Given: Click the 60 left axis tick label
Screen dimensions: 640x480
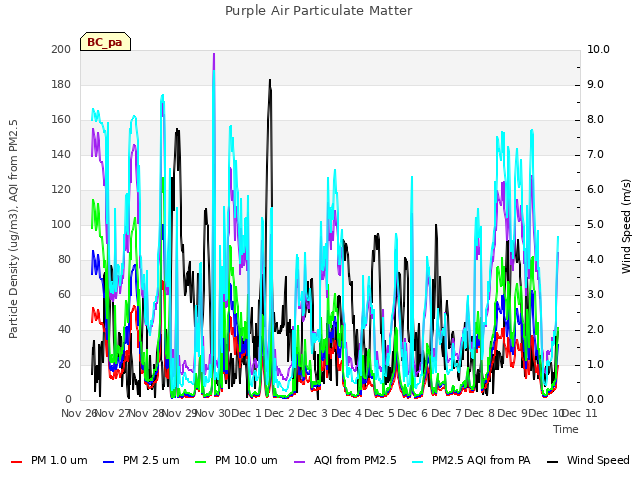Looking at the screenshot, I should [64, 295].
